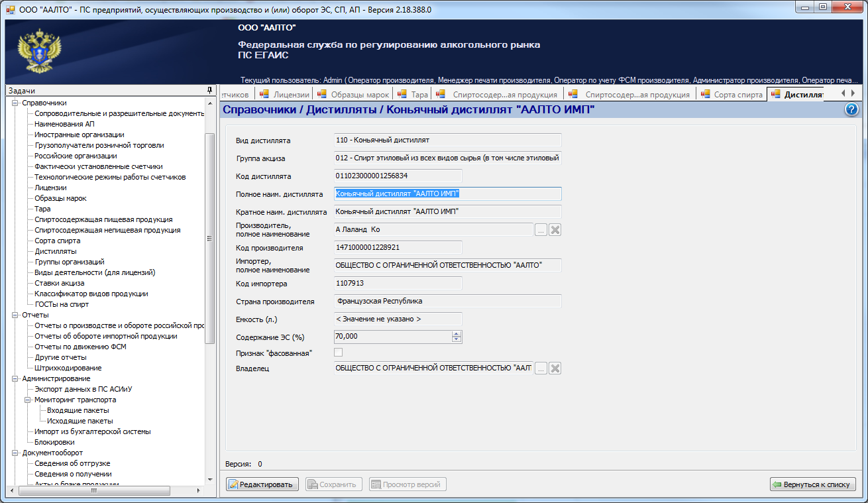Collapse the Администрирование tree node
Viewport: 868px width, 503px height.
point(15,378)
